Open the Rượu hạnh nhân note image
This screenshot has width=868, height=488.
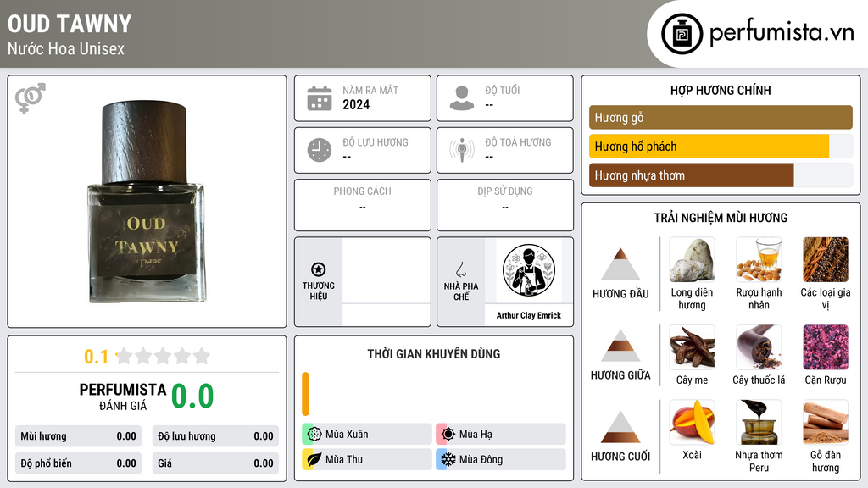[x=759, y=260]
